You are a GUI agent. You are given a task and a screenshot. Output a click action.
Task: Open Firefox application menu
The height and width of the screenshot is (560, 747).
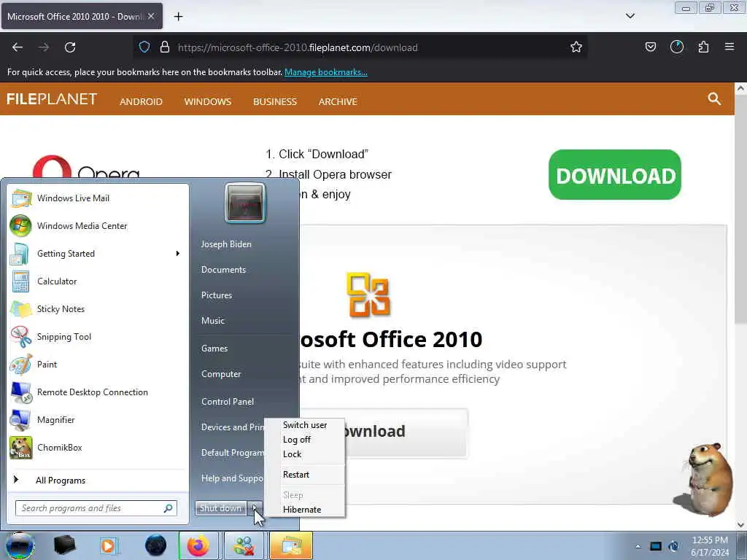[x=729, y=47]
